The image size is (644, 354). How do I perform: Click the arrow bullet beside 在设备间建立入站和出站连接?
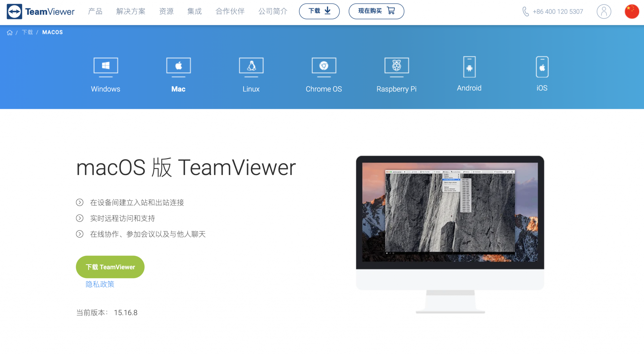click(80, 203)
